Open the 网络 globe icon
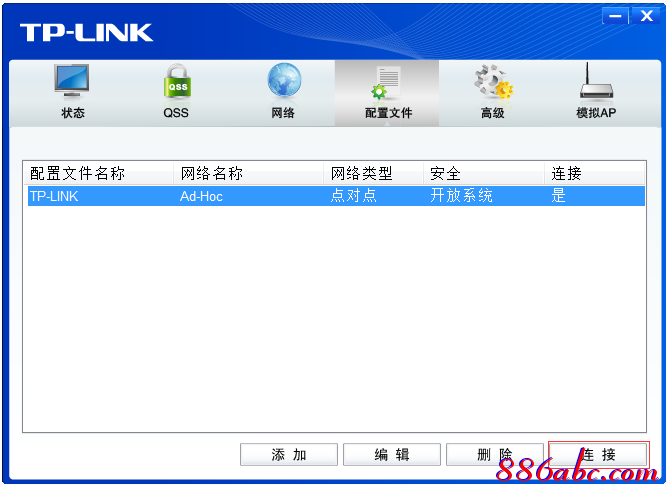This screenshot has width=667, height=485. click(x=284, y=80)
